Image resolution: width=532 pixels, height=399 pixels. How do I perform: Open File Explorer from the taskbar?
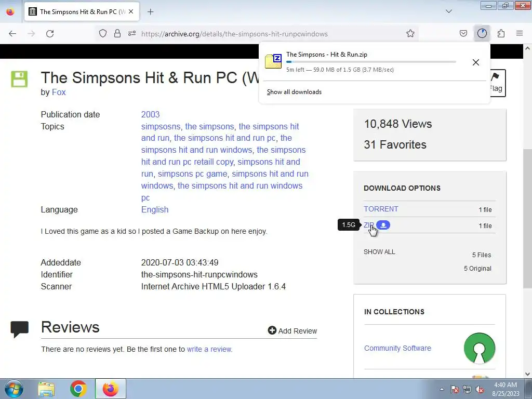46,389
